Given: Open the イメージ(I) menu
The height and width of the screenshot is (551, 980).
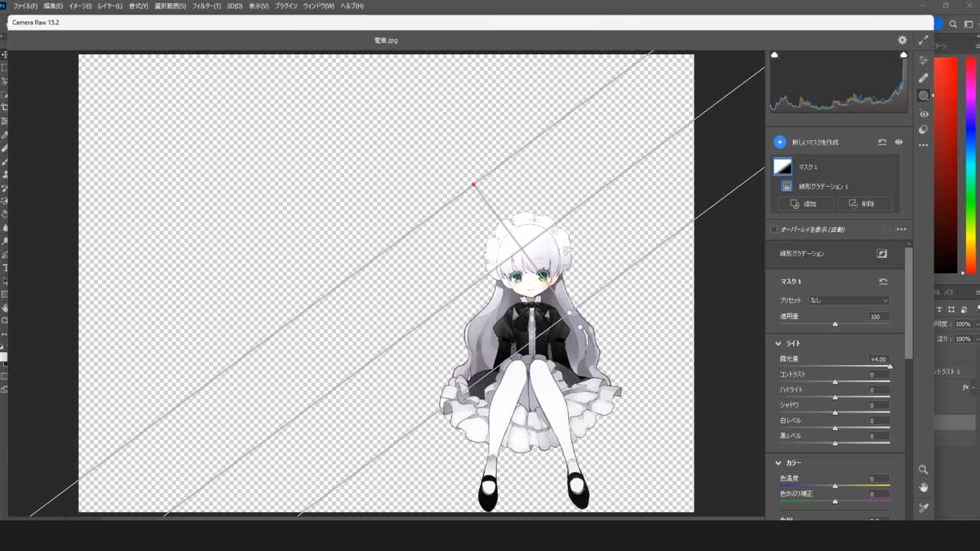Looking at the screenshot, I should click(x=80, y=6).
